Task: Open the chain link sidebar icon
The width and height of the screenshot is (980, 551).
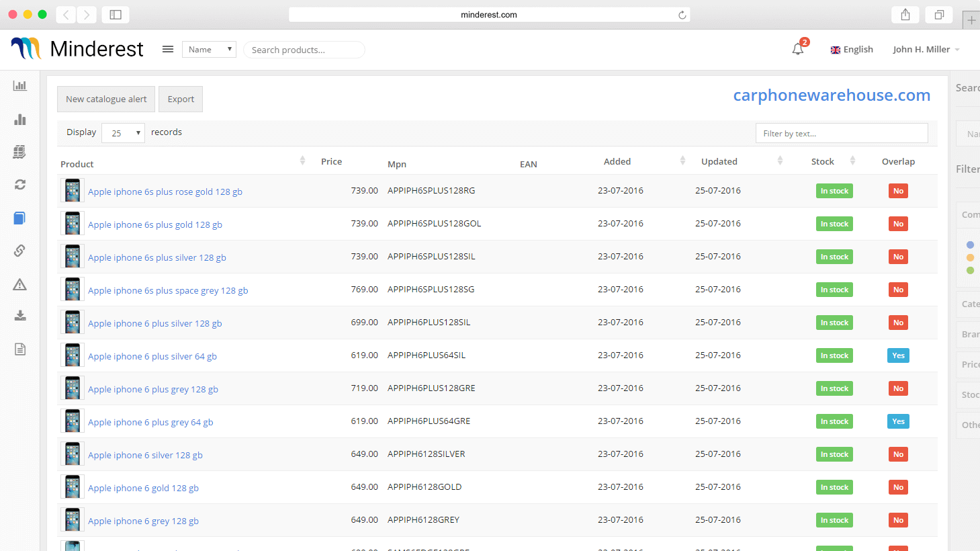Action: (20, 251)
